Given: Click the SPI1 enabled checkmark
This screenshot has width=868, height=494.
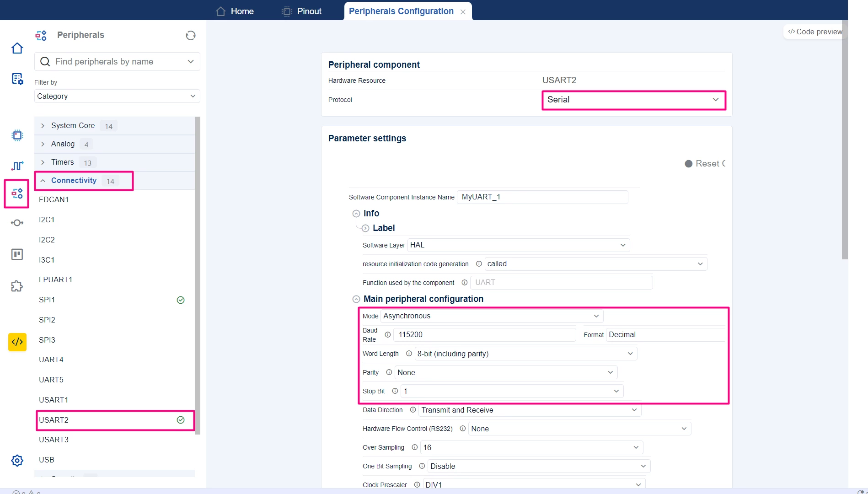Looking at the screenshot, I should (x=181, y=300).
